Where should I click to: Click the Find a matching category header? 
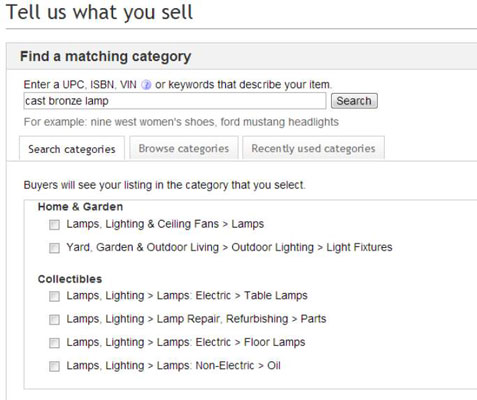(x=106, y=56)
